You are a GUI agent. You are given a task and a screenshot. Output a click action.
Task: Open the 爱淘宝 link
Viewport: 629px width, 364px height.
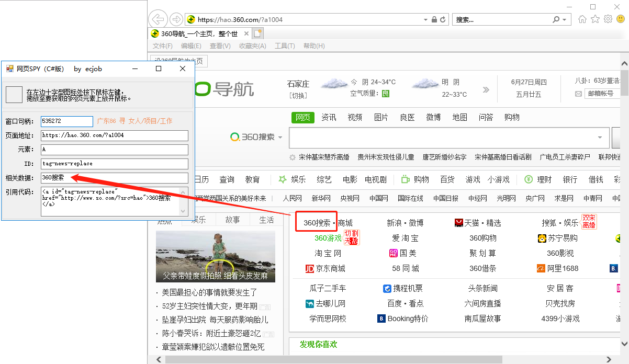405,238
